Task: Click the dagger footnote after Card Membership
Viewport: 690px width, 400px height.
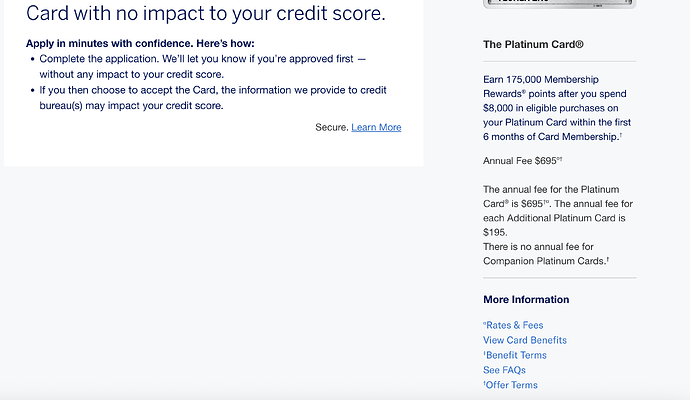Action: (x=619, y=134)
